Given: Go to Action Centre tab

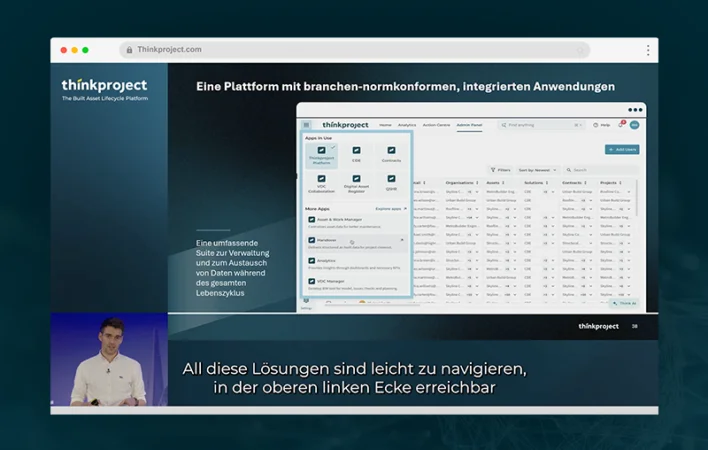Looking at the screenshot, I should 436,125.
